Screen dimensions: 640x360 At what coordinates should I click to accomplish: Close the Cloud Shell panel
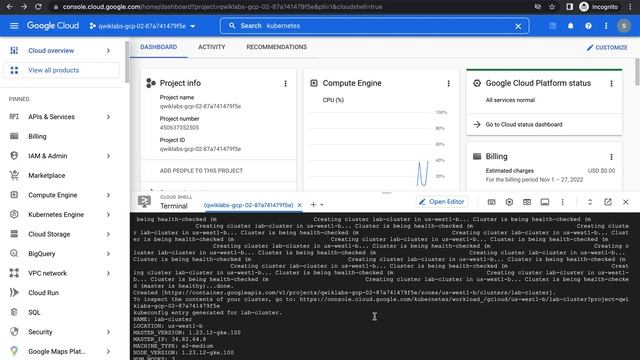[x=625, y=202]
